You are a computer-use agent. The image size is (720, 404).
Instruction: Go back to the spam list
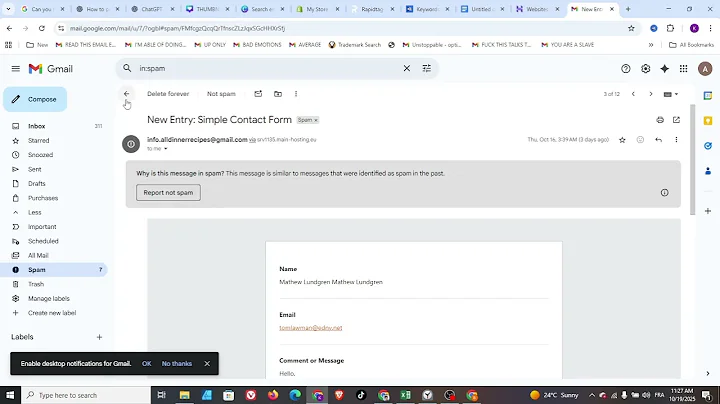click(x=126, y=94)
